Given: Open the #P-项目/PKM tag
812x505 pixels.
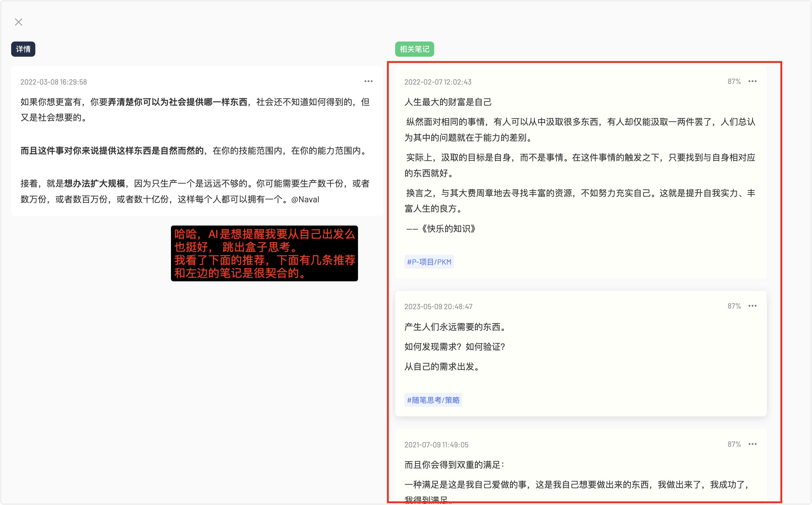Looking at the screenshot, I should pyautogui.click(x=429, y=262).
